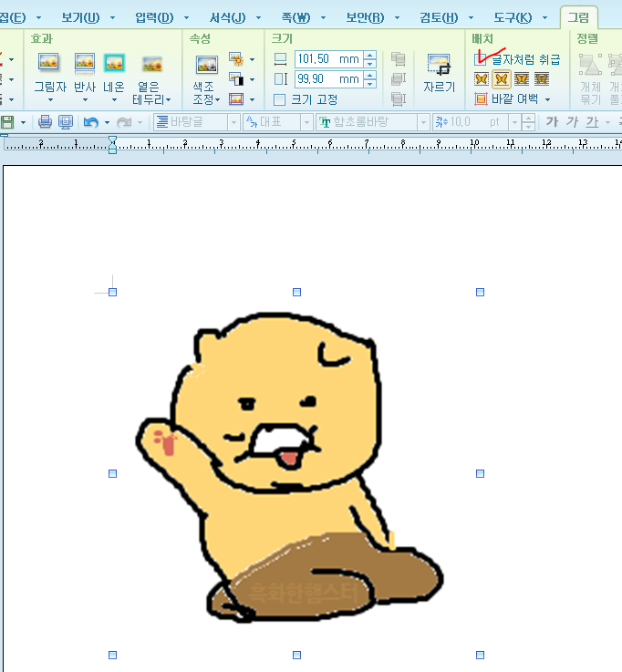Viewport: 622px width, 672px height.
Task: Click the undo arrow icon
Action: 90,122
